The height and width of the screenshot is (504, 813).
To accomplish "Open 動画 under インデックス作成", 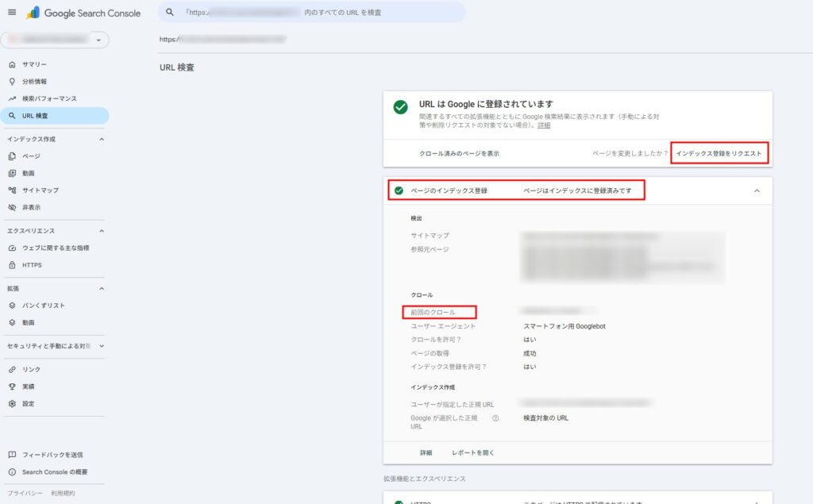I will (x=28, y=173).
